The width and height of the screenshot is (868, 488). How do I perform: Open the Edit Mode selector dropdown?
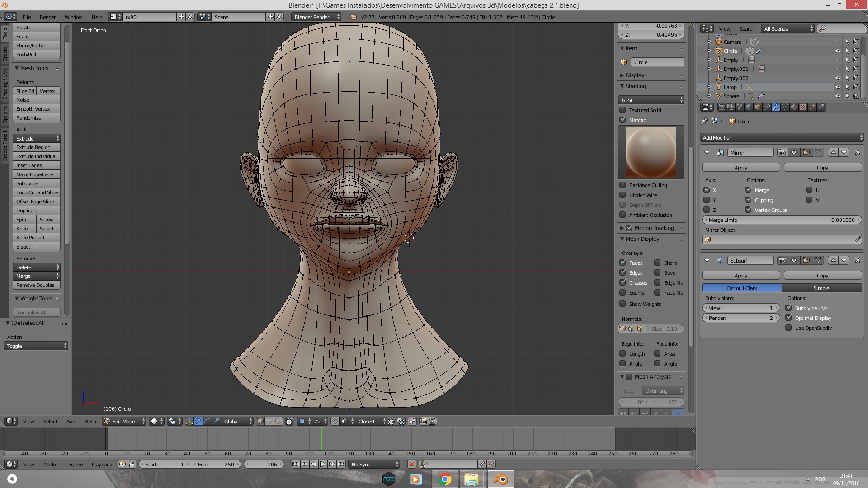tap(124, 421)
